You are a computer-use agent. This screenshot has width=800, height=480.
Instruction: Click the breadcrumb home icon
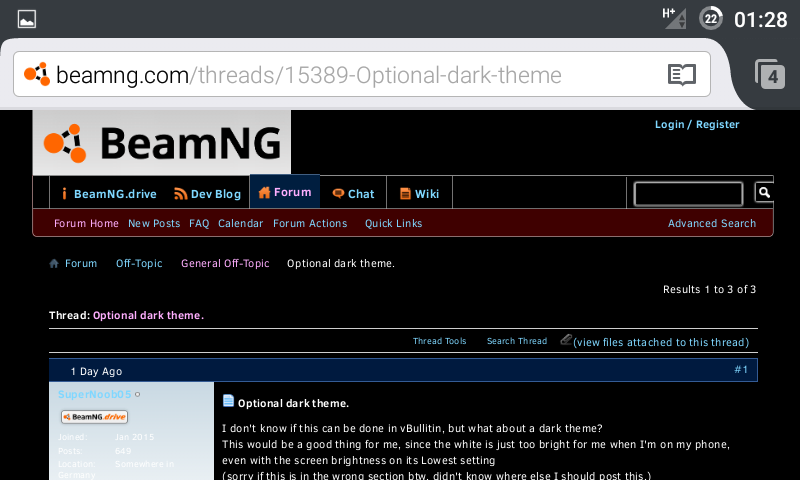pos(54,264)
